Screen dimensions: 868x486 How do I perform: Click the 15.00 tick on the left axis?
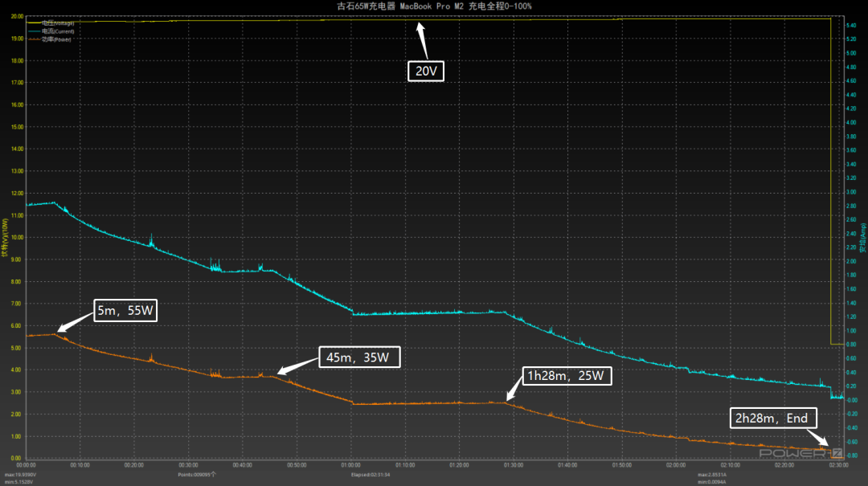17,127
